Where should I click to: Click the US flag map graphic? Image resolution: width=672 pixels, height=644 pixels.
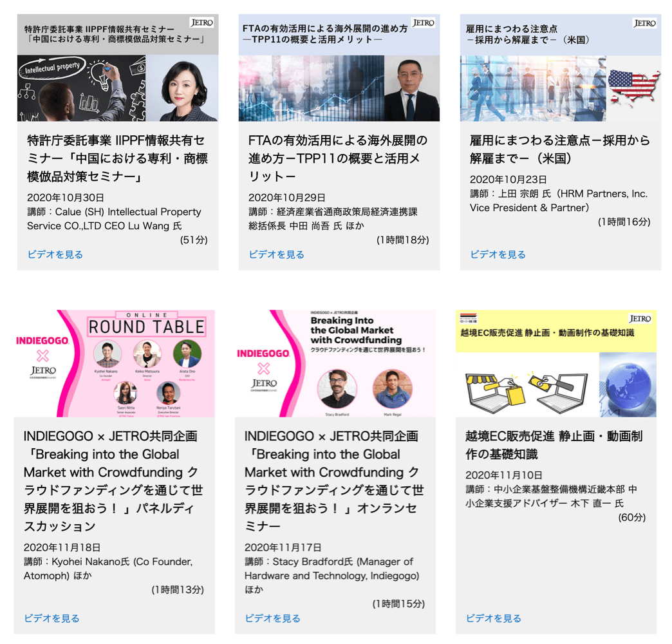[x=634, y=88]
